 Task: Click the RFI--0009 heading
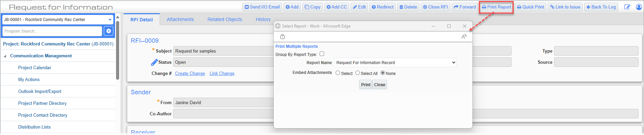coord(145,41)
